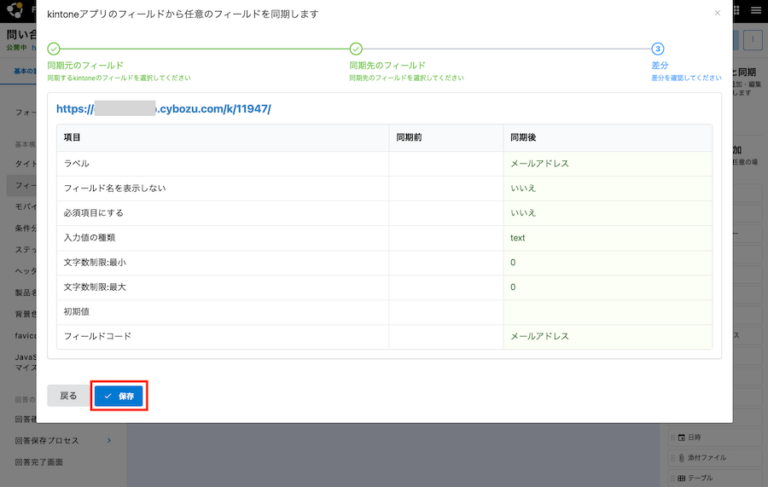Image resolution: width=768 pixels, height=487 pixels.
Task: Close the field sync dialog
Action: [x=716, y=13]
